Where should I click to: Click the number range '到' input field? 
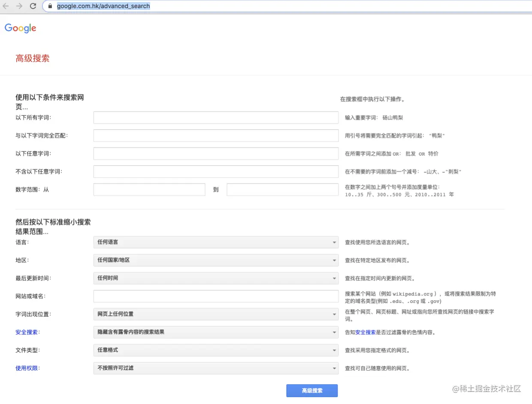coord(283,190)
